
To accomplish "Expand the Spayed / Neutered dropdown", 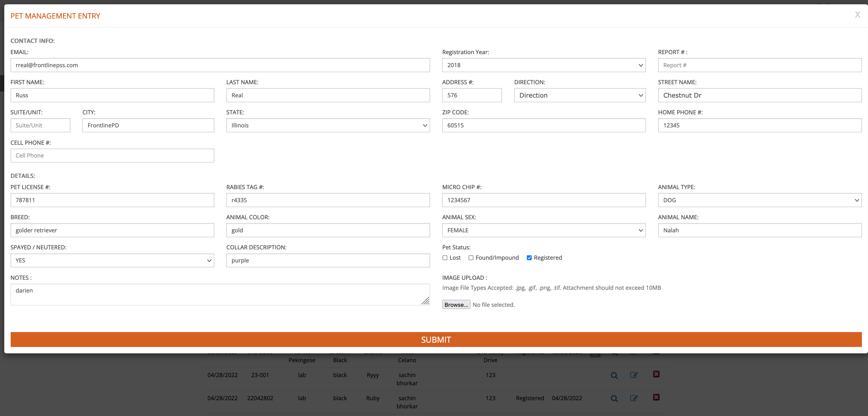I will [112, 261].
